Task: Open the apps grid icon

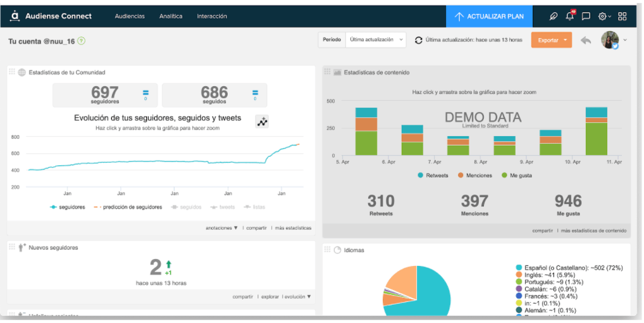Action: coord(622,16)
